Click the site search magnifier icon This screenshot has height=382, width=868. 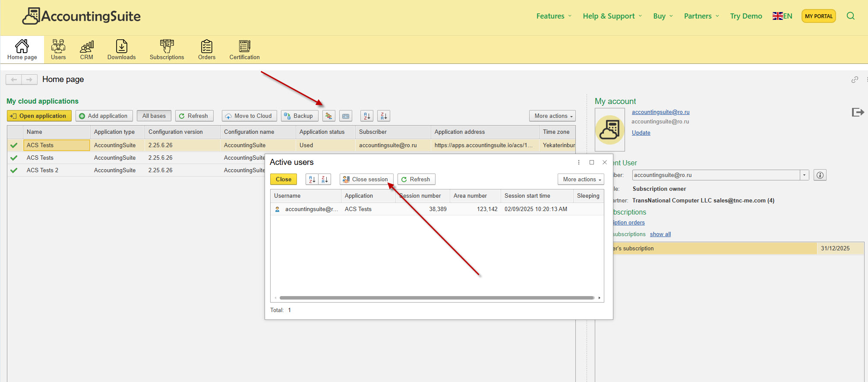tap(850, 16)
